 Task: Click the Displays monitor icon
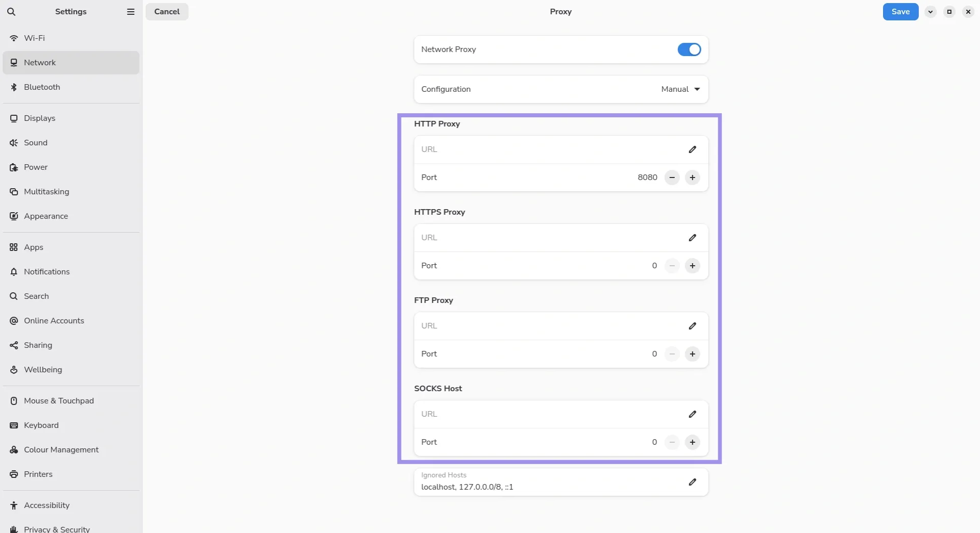point(14,118)
